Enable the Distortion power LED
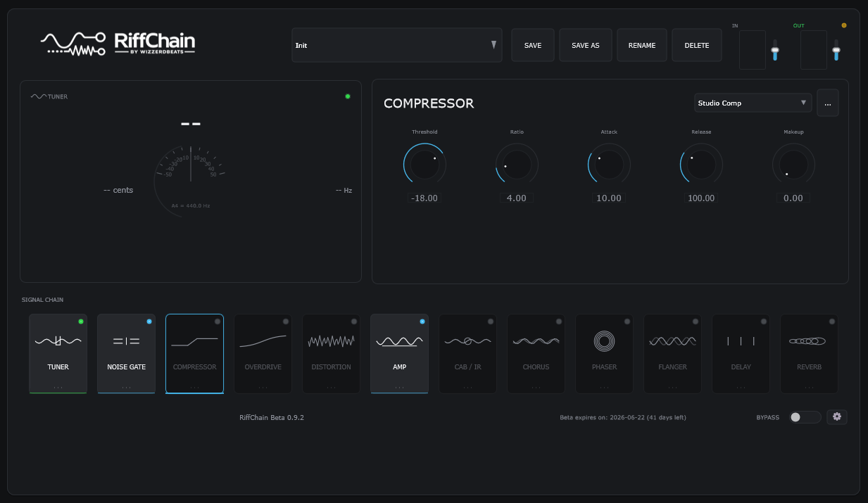The image size is (868, 503). click(x=353, y=321)
